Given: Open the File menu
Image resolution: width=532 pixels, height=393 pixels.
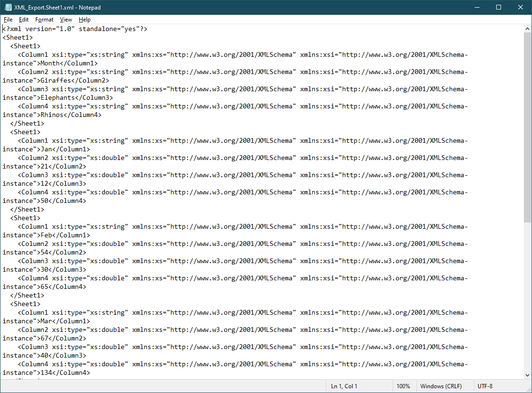Looking at the screenshot, I should point(8,20).
